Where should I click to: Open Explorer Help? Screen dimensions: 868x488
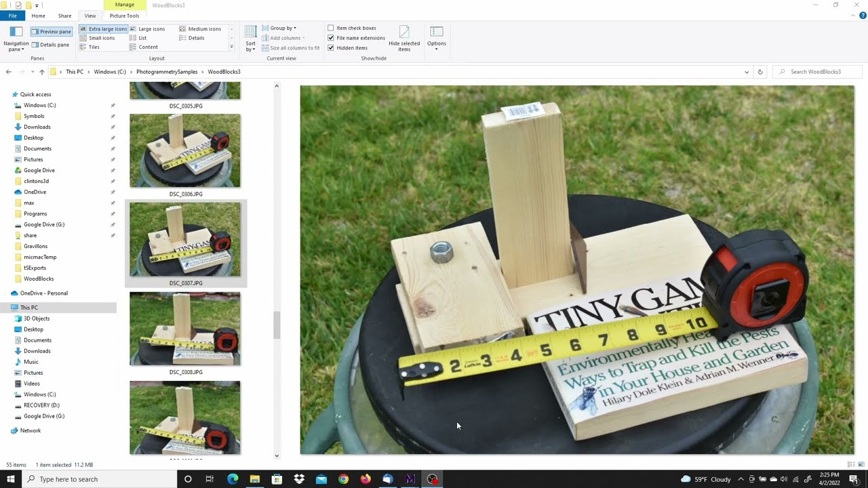[863, 16]
